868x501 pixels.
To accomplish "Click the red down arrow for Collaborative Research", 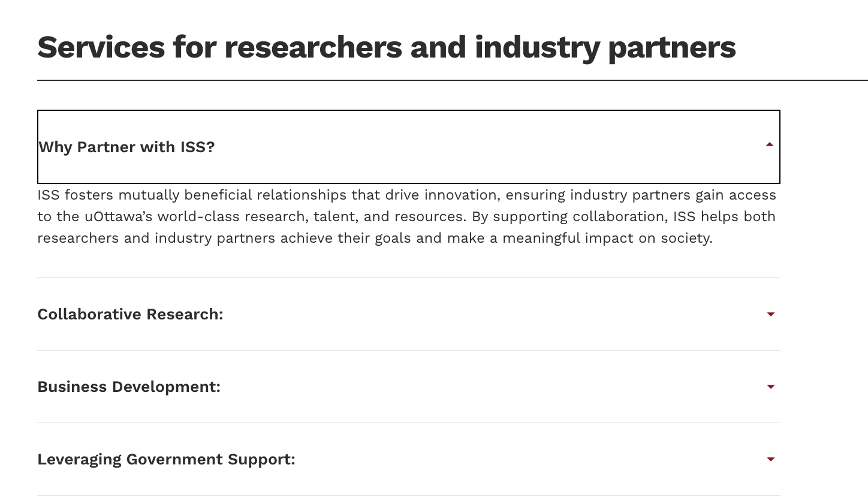I will coord(771,314).
